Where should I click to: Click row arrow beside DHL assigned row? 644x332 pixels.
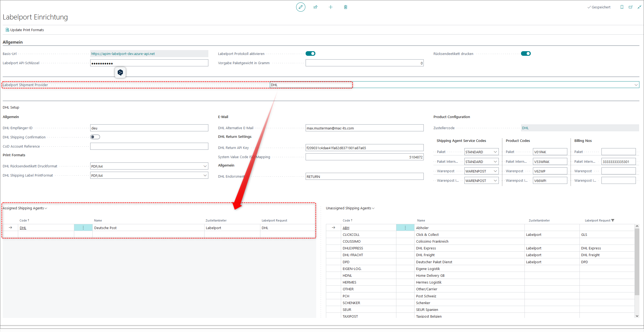(x=10, y=228)
